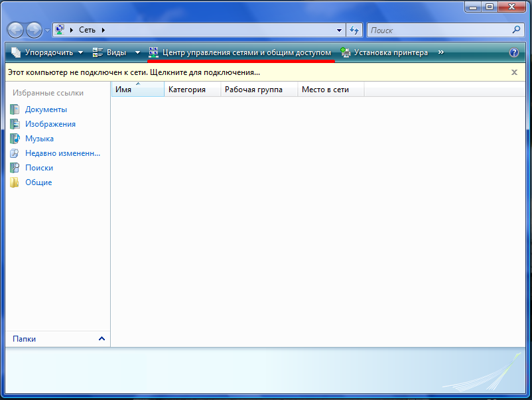Sort by the Имя column
Viewport: 532px width, 400px height.
[138, 90]
